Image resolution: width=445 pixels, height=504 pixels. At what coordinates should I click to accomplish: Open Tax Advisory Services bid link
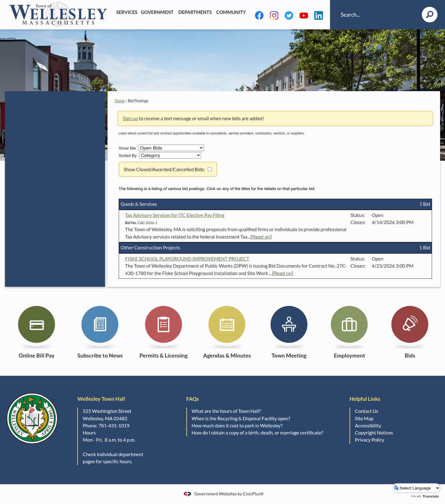tap(175, 215)
